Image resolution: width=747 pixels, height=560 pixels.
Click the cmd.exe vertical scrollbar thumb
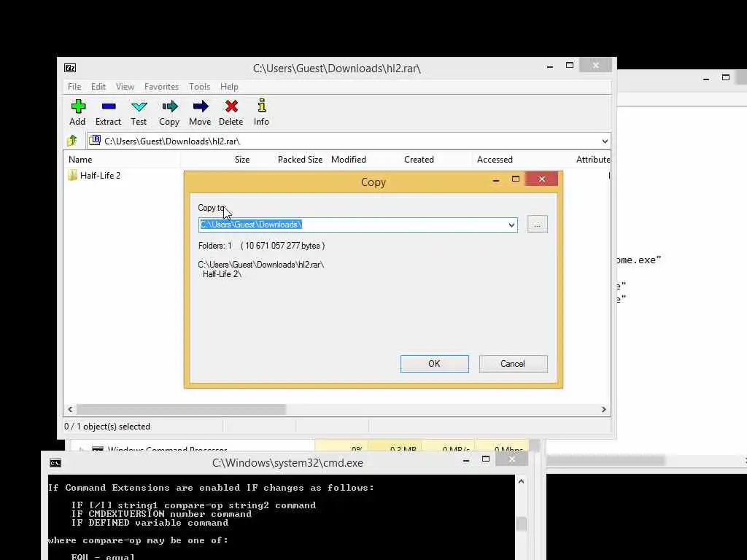pyautogui.click(x=522, y=524)
